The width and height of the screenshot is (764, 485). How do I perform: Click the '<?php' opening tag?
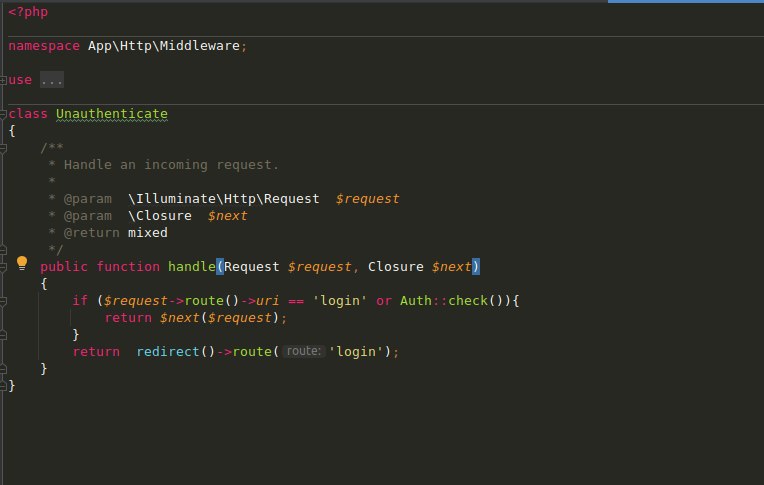pyautogui.click(x=28, y=12)
